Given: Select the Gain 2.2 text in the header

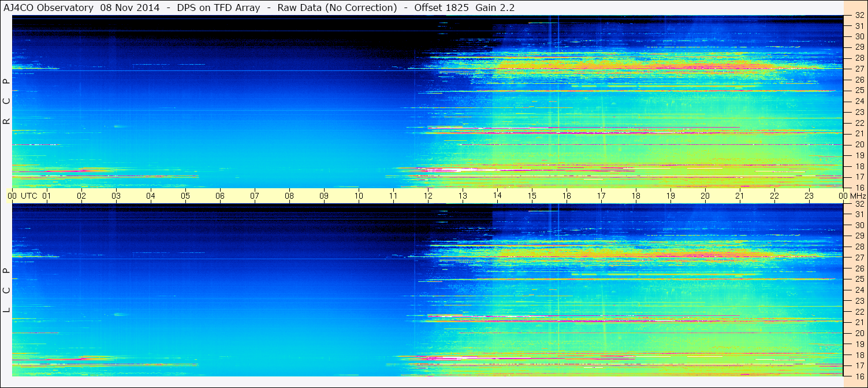Looking at the screenshot, I should click(495, 8).
